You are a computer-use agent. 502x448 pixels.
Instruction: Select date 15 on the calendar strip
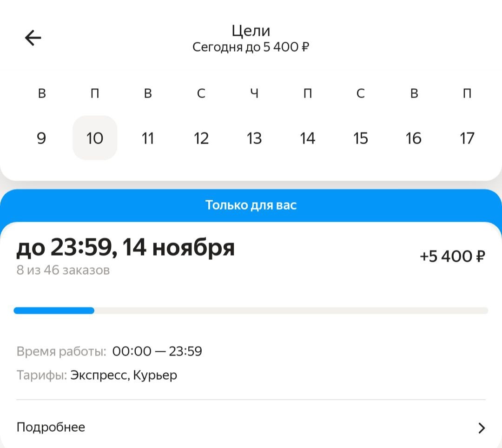pos(360,138)
